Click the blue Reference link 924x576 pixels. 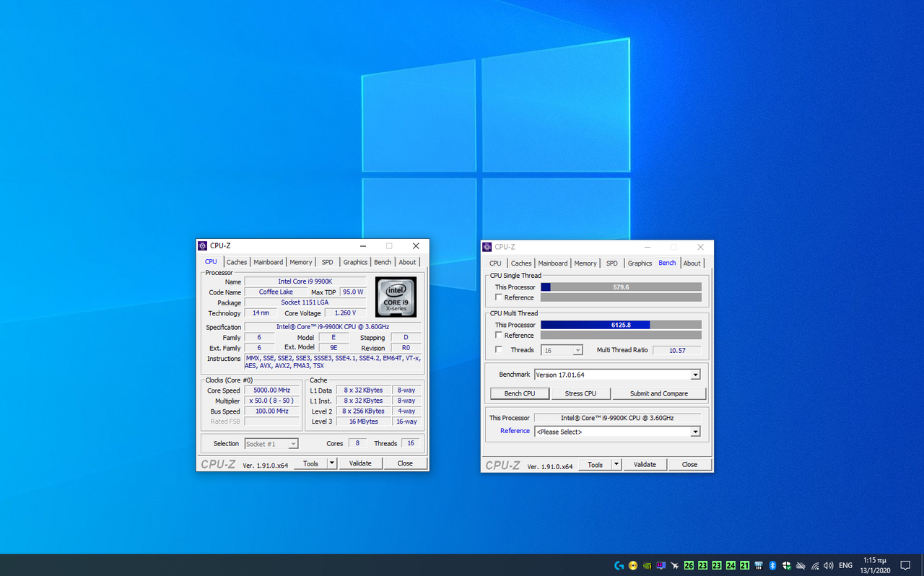pos(515,431)
